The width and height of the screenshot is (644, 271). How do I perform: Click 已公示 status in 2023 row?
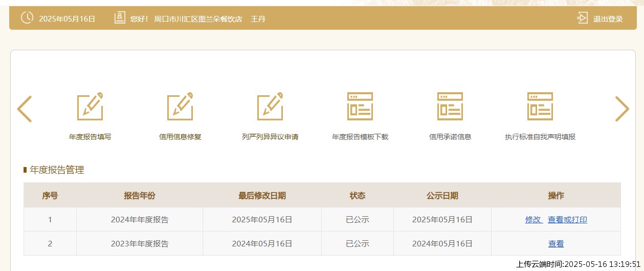tap(358, 244)
